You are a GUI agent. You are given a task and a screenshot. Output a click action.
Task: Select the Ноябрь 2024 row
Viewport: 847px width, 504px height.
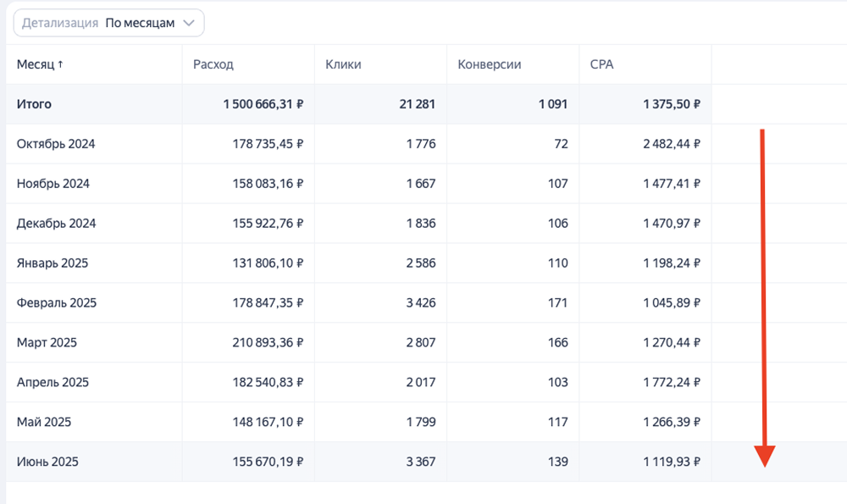[53, 184]
